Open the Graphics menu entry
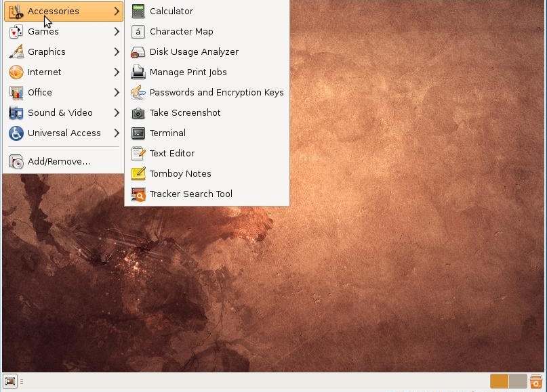547x392 pixels. tap(64, 52)
